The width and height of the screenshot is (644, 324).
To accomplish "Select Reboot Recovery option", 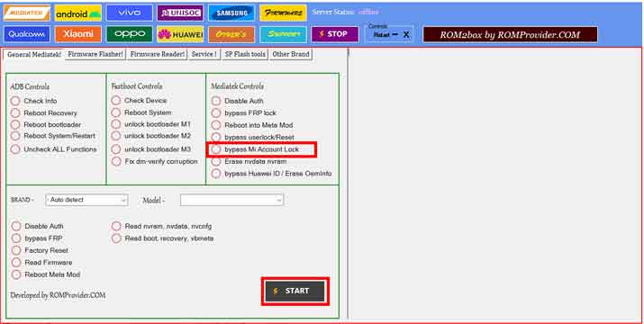I will pyautogui.click(x=44, y=112).
